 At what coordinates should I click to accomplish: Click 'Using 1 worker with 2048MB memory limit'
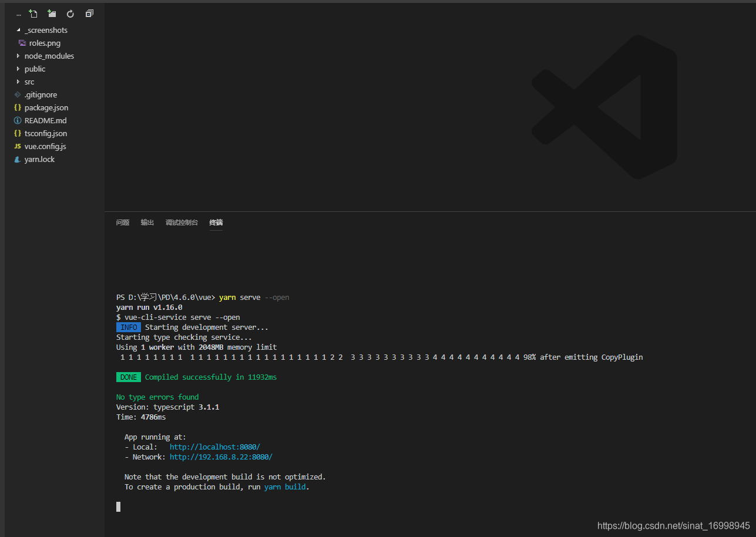[196, 347]
